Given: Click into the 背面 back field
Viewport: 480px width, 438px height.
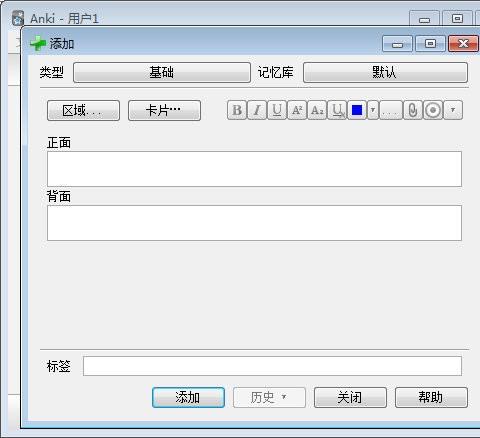Looking at the screenshot, I should pos(254,223).
